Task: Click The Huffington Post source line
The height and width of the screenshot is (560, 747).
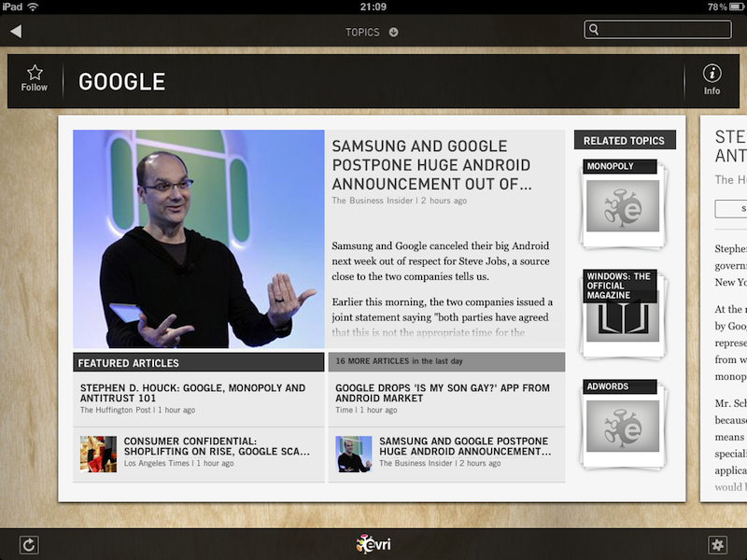Action: [x=137, y=410]
